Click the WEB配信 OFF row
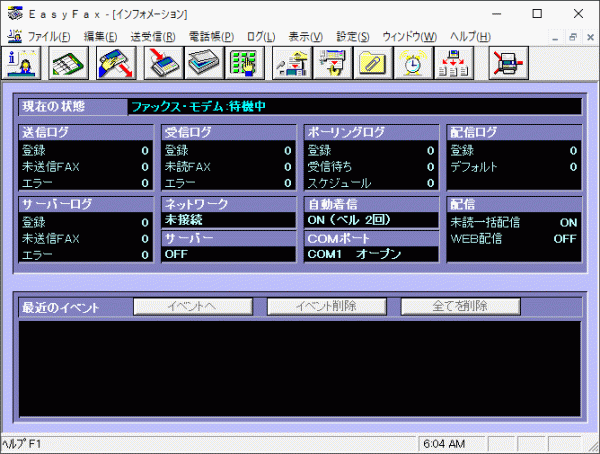This screenshot has width=600, height=454. tap(514, 239)
